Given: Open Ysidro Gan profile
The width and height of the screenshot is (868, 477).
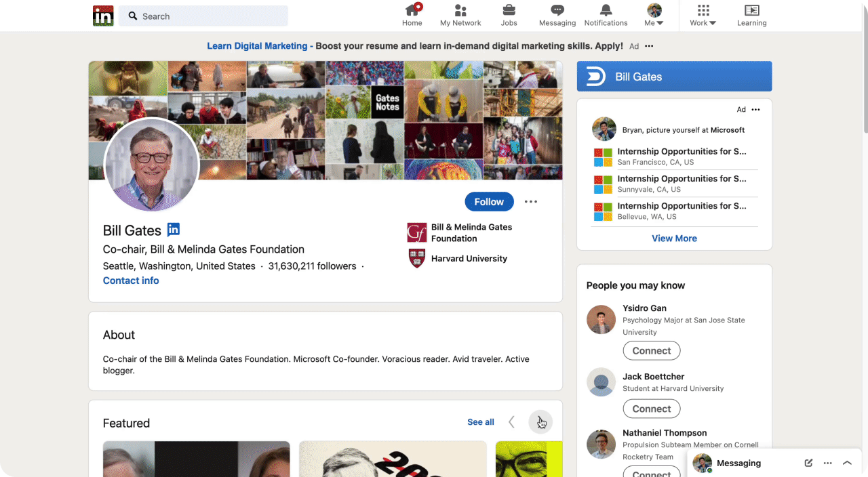Looking at the screenshot, I should [x=644, y=308].
